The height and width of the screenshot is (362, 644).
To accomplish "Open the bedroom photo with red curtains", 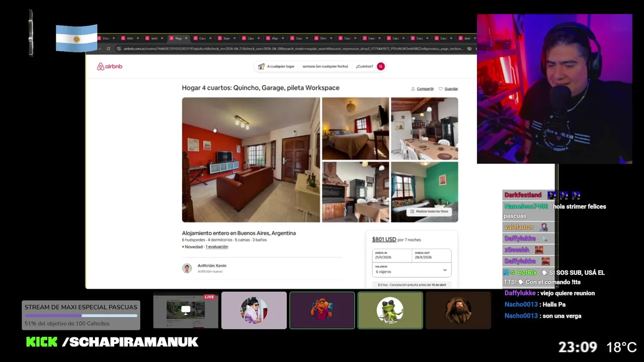I will click(x=356, y=129).
